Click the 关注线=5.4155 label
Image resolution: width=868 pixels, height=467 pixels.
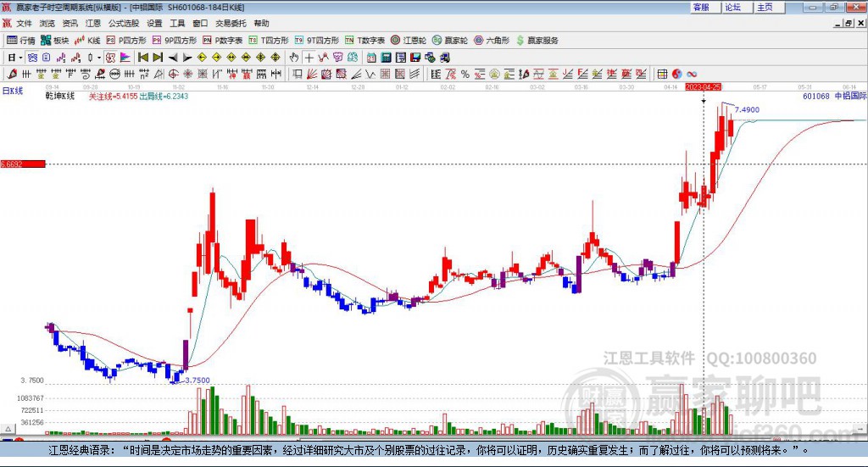[113, 97]
